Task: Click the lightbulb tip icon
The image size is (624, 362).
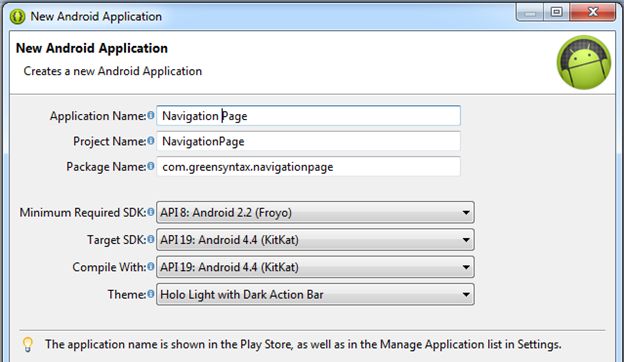Action: point(28,344)
